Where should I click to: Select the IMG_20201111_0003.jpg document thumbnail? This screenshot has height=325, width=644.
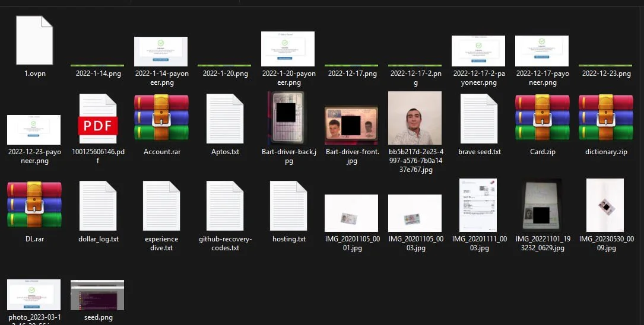[478, 205]
